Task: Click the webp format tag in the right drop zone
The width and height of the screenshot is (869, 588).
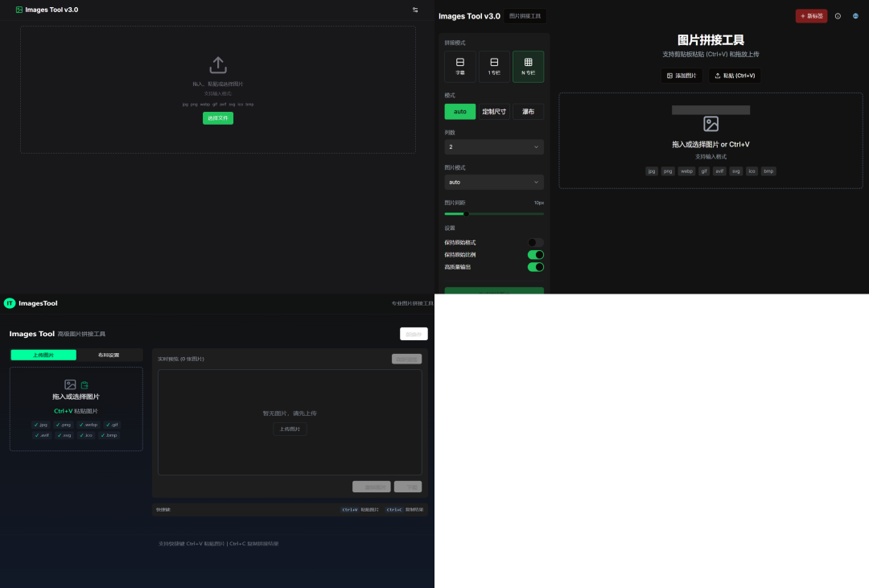Action: pos(686,171)
